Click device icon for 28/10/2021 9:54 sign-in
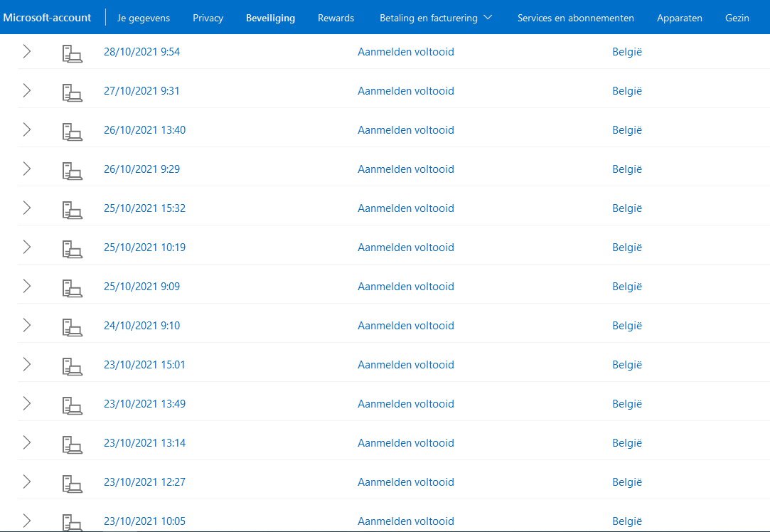Image resolution: width=770 pixels, height=532 pixels. [72, 53]
